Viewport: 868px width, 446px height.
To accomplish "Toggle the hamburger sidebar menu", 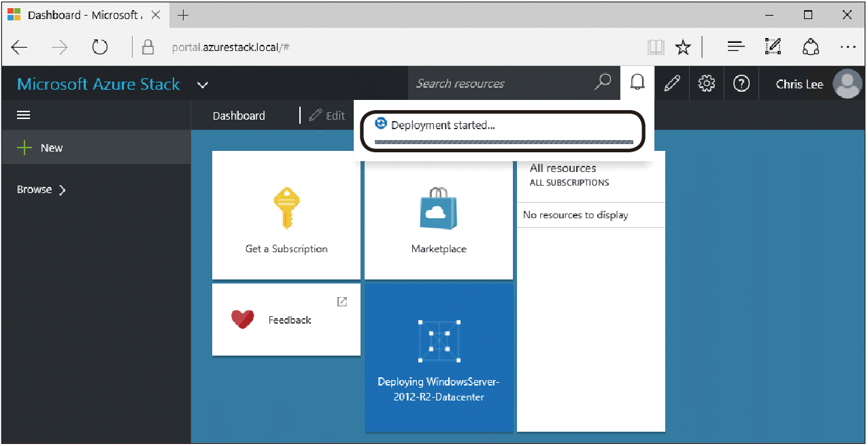I will [24, 116].
